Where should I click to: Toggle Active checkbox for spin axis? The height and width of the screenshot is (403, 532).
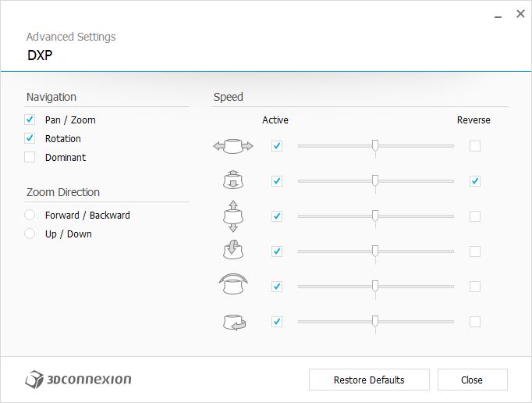coord(277,322)
